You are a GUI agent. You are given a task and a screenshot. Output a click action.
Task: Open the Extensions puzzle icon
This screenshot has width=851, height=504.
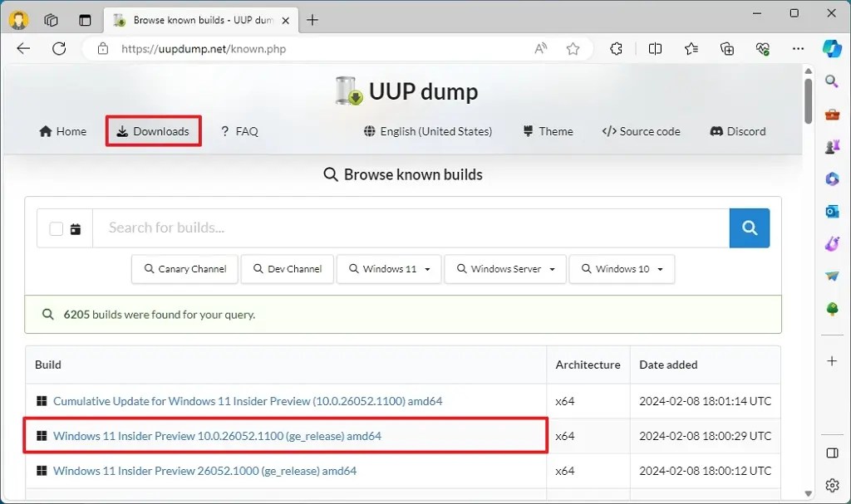click(616, 49)
